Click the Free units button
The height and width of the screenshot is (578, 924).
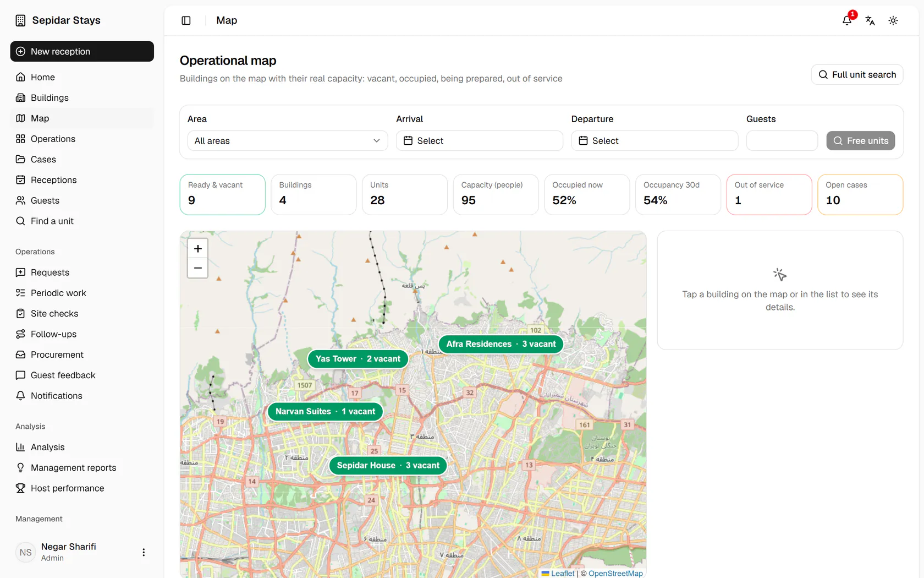click(x=861, y=141)
